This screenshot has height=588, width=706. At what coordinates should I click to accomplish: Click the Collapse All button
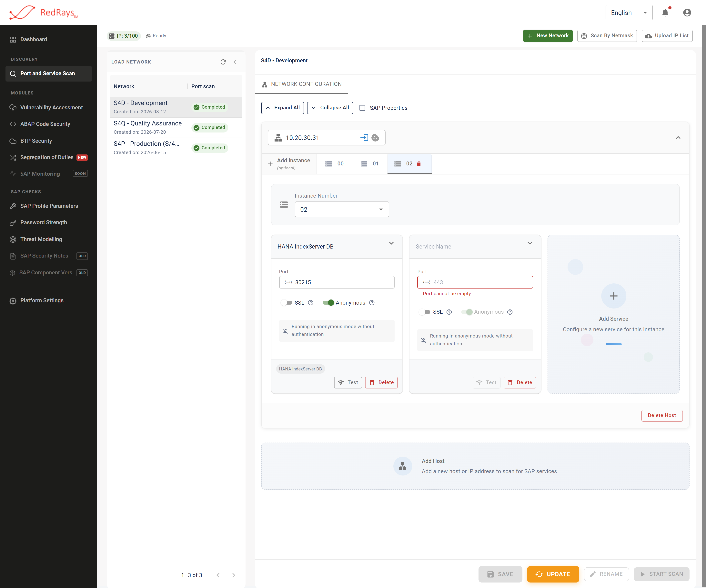click(x=330, y=108)
